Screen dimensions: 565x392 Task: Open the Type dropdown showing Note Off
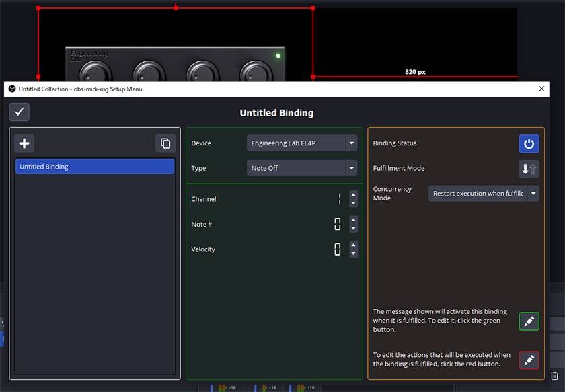point(302,168)
